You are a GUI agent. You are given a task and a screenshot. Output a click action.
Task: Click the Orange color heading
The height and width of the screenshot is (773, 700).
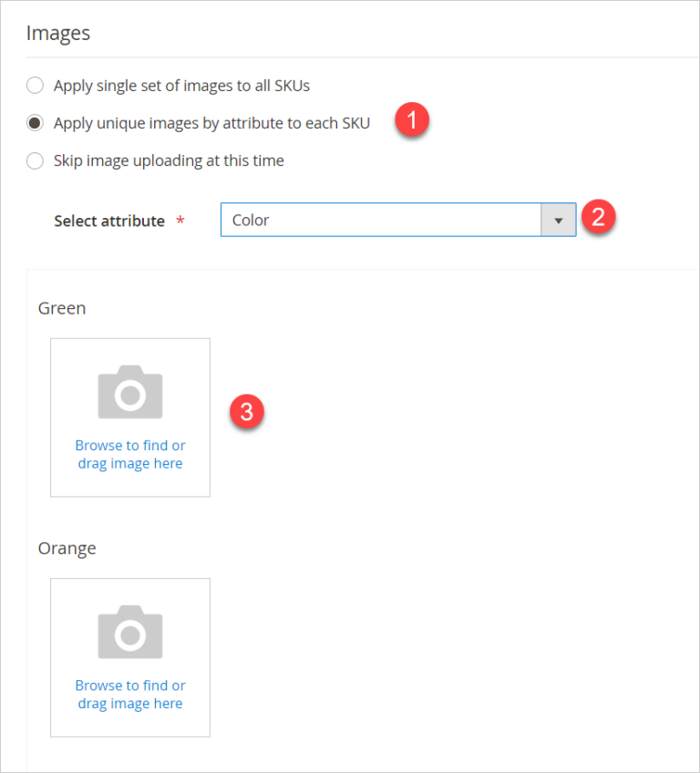(x=67, y=548)
